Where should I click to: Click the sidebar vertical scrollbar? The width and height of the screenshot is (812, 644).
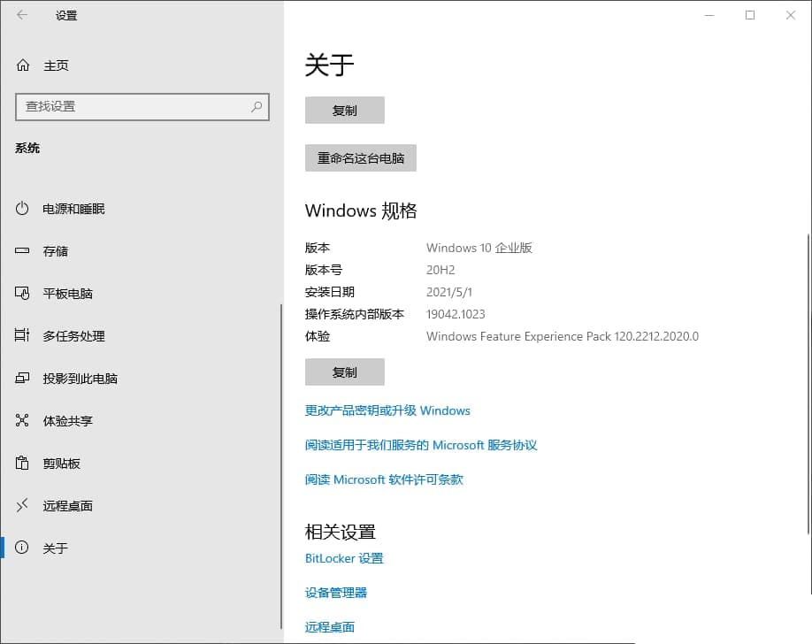[x=281, y=466]
